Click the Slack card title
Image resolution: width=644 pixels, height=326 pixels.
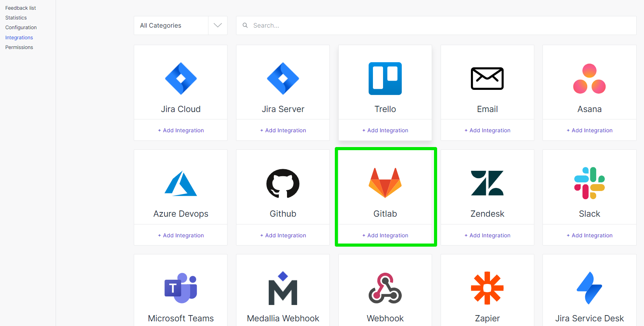coord(590,214)
